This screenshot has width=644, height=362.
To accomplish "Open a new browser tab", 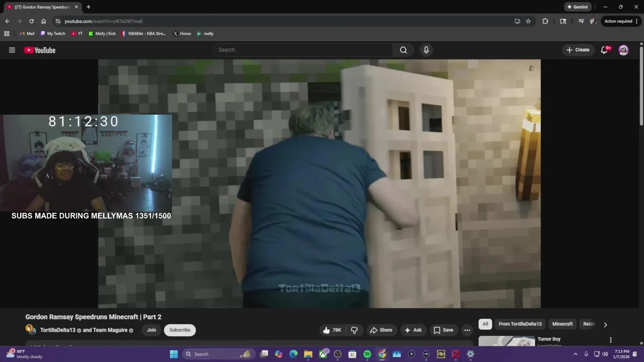I will [89, 7].
